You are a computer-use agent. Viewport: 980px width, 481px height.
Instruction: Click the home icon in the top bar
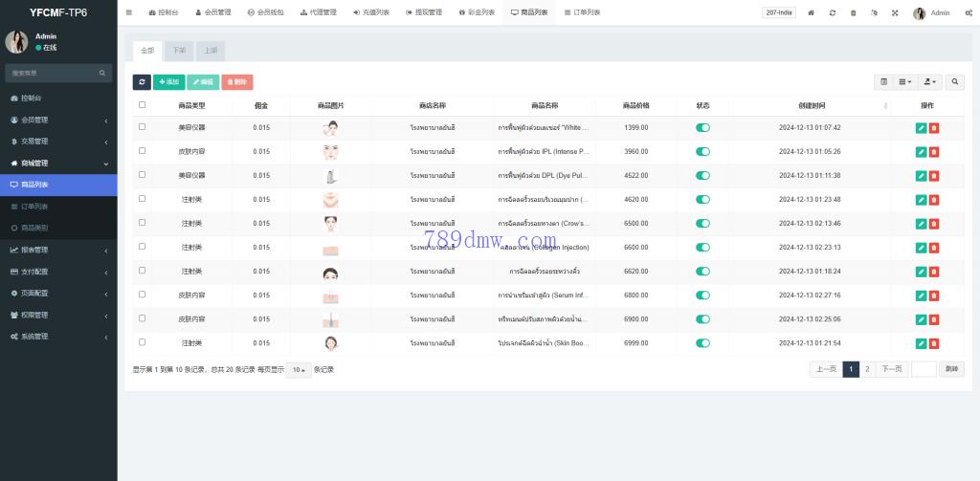812,12
